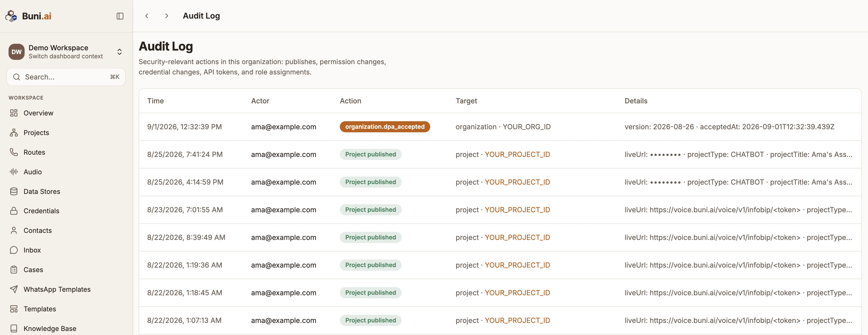
Task: Click the Projects hierarchy icon
Action: [x=14, y=133]
